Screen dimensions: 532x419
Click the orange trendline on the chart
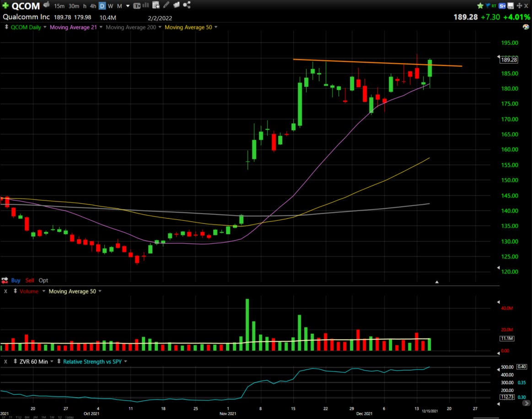pyautogui.click(x=377, y=63)
